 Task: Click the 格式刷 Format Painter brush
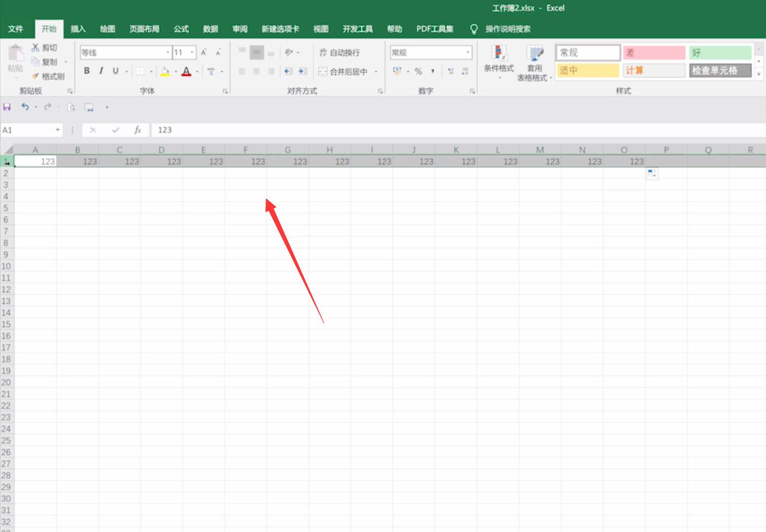point(48,76)
